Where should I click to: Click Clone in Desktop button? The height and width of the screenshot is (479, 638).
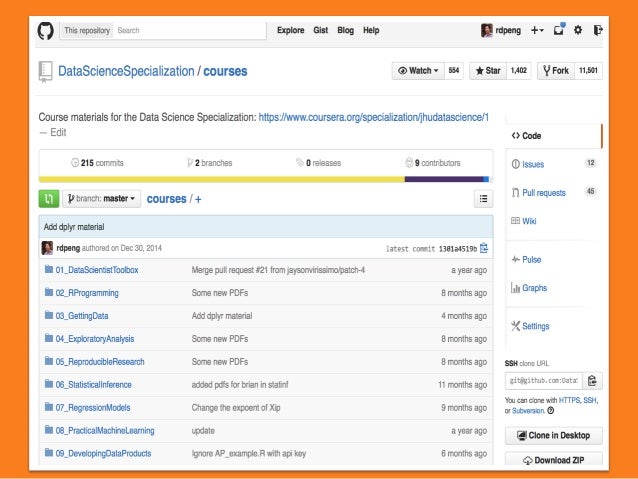pyautogui.click(x=554, y=435)
